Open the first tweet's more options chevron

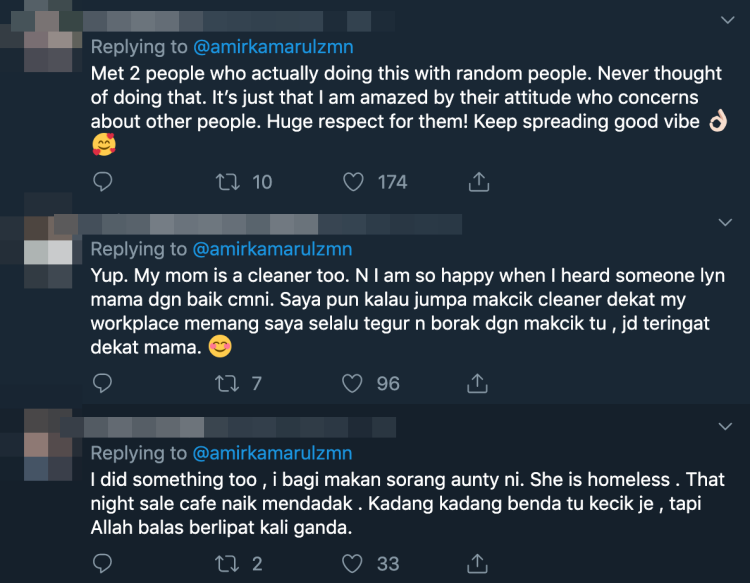tap(727, 18)
